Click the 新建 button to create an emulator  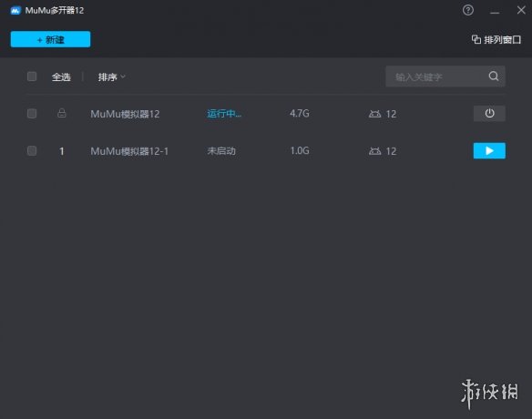(50, 39)
